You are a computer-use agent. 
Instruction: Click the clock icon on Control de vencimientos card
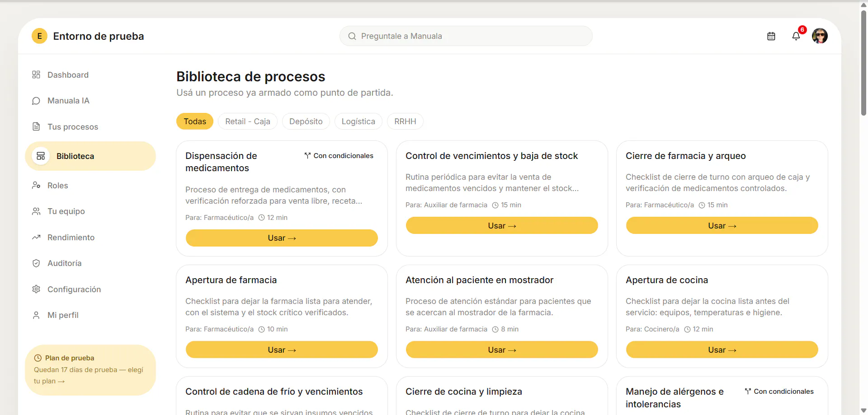(495, 205)
